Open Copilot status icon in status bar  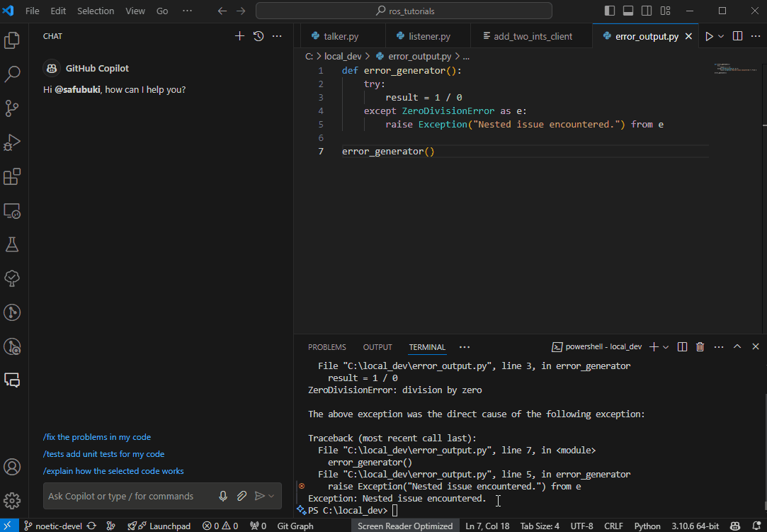pos(735,526)
